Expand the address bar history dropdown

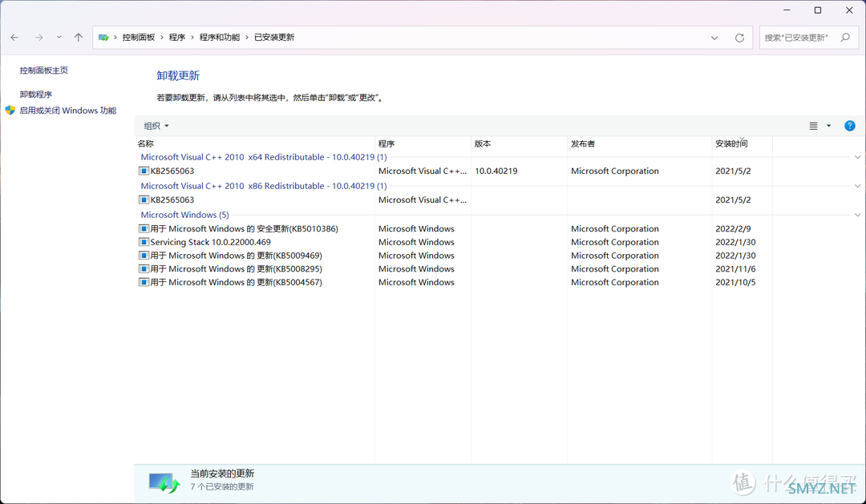tap(714, 38)
